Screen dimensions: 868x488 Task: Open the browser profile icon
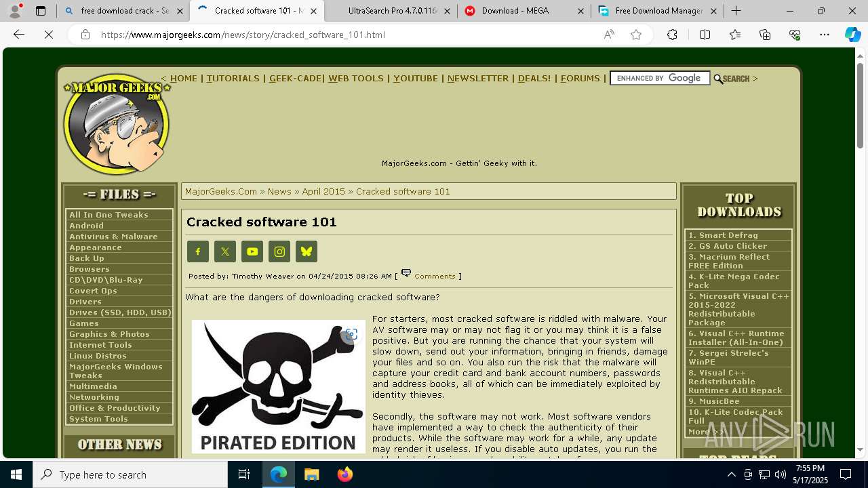click(15, 11)
